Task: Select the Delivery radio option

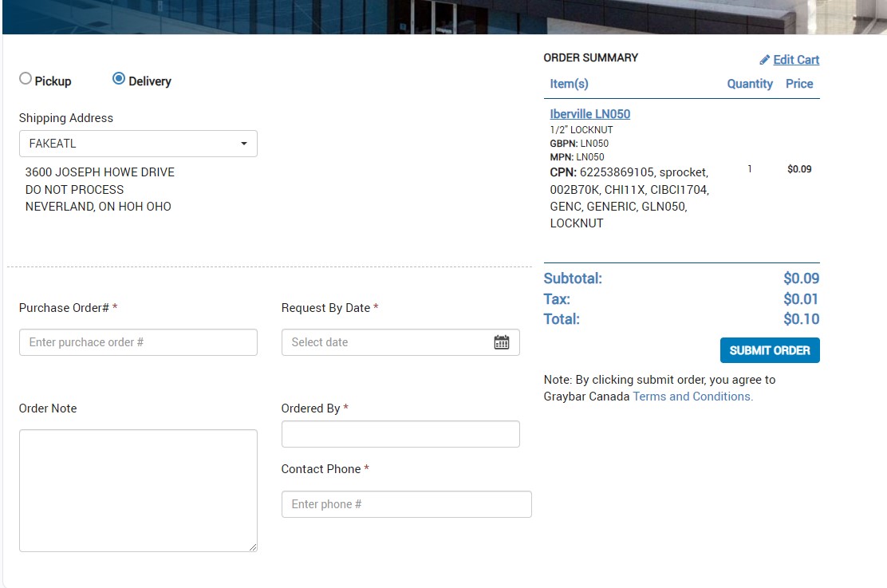Action: [x=119, y=79]
